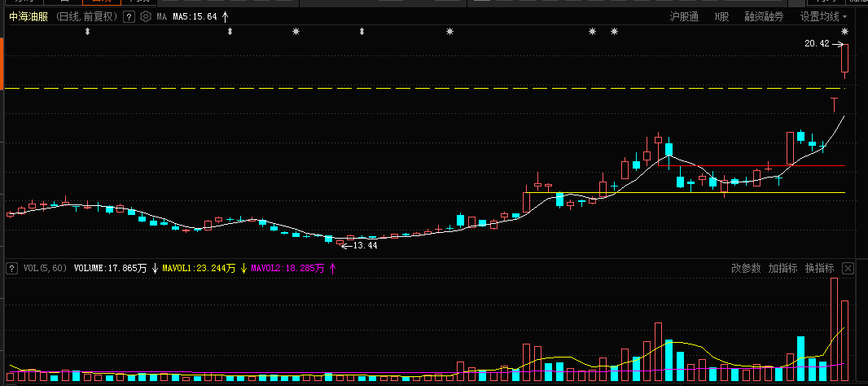Click magenta MAVOL2:18.285万 readout
868x386 pixels.
pos(287,269)
